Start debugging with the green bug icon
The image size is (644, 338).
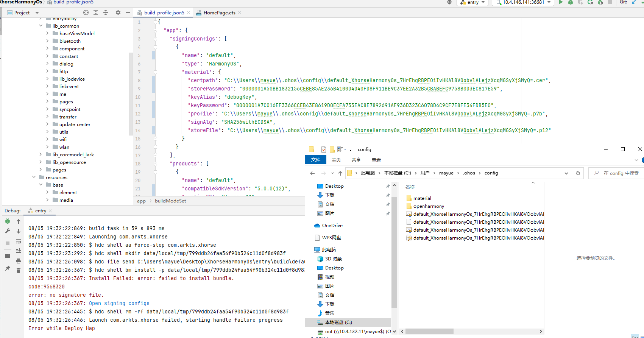tap(571, 2)
